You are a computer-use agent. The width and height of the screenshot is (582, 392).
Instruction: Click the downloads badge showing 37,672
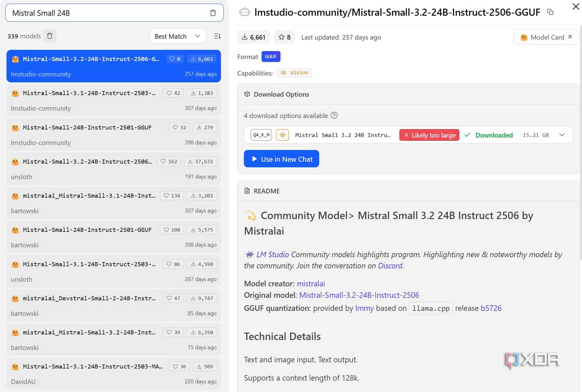(200, 162)
